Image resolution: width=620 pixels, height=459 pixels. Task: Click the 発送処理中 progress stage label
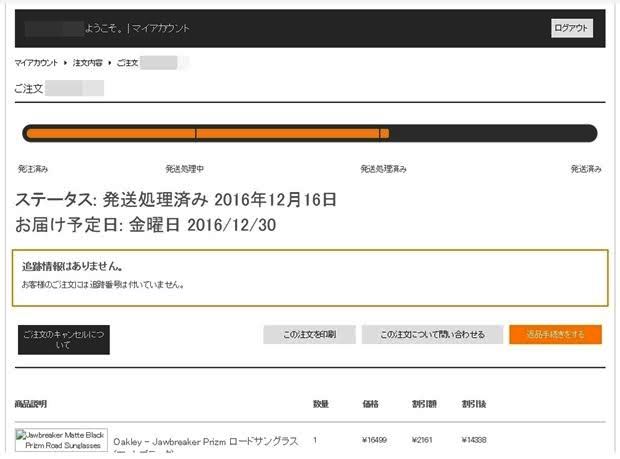click(x=184, y=169)
